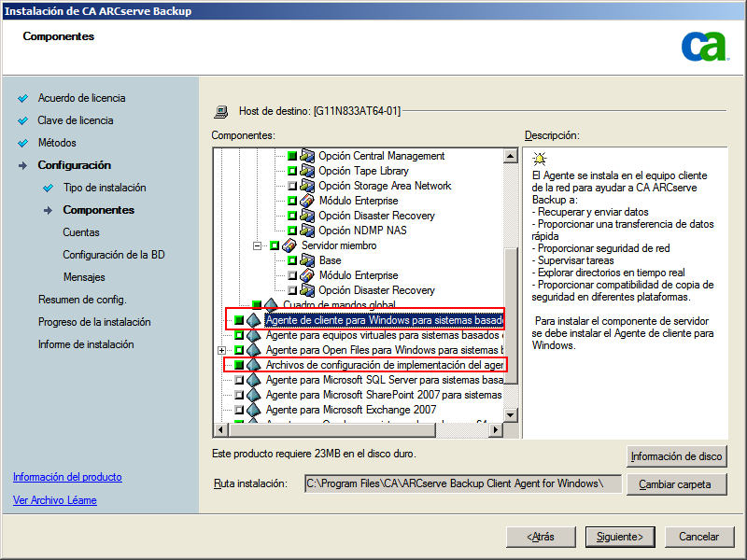Collapse the Servidor miembro tree node
Screen dimensions: 747x560
(260, 245)
